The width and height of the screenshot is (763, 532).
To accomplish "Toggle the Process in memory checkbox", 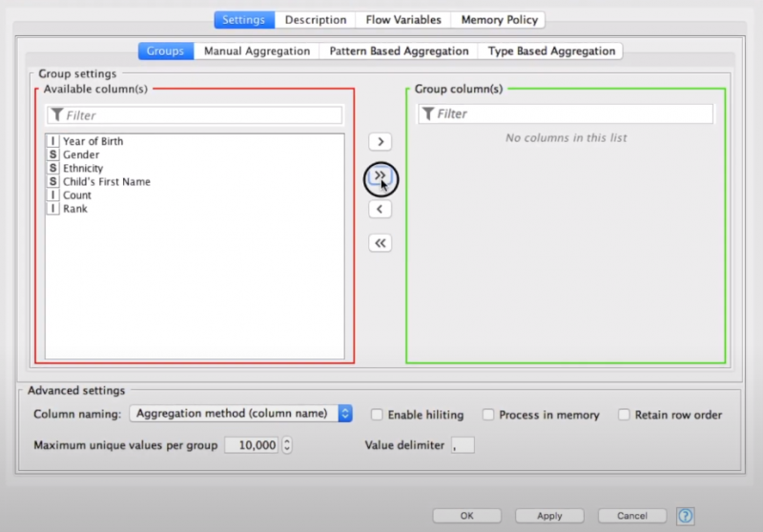I will point(488,415).
